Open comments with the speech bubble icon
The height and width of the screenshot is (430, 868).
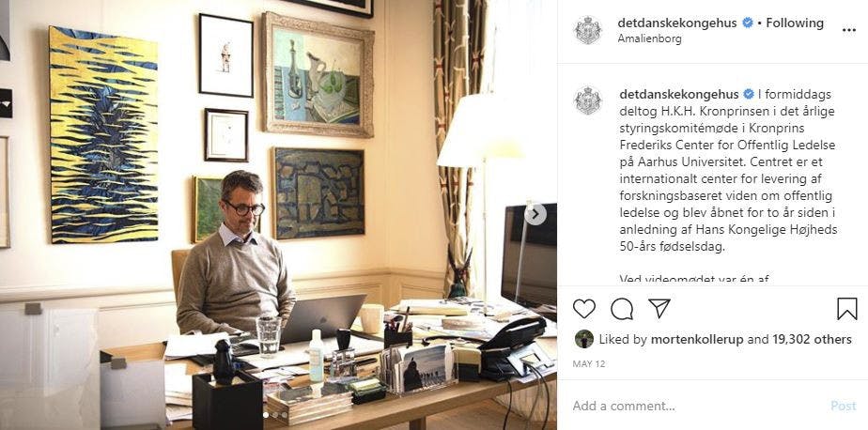(622, 309)
